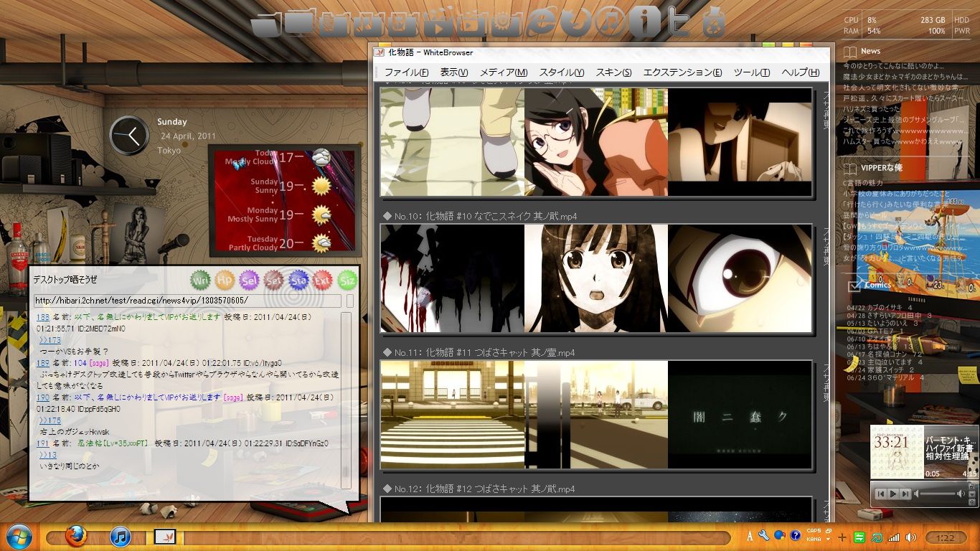This screenshot has width=980, height=551.
Task: Open the Windows Start orb
Action: (18, 537)
